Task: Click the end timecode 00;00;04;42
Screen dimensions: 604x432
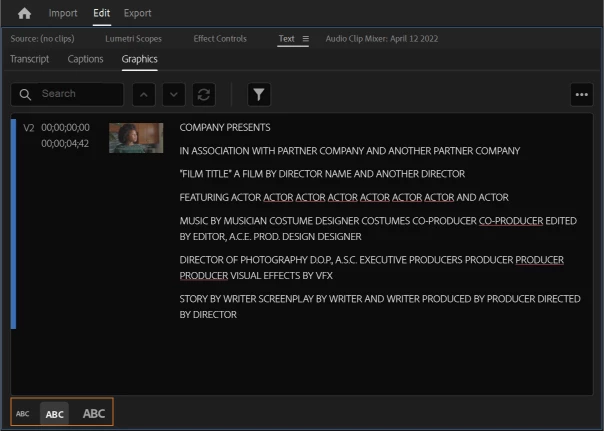Action: coord(65,143)
